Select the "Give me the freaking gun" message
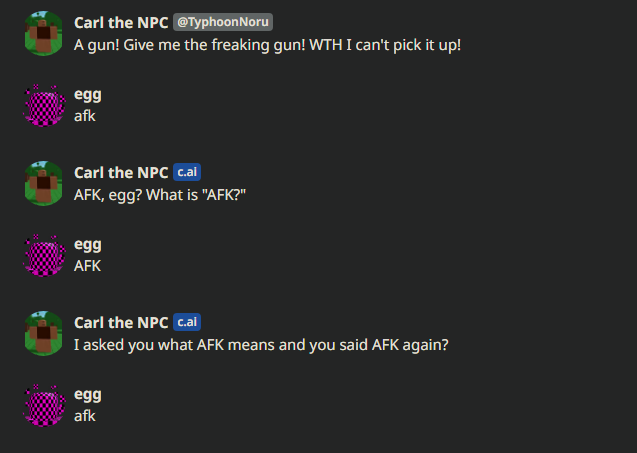 click(267, 45)
